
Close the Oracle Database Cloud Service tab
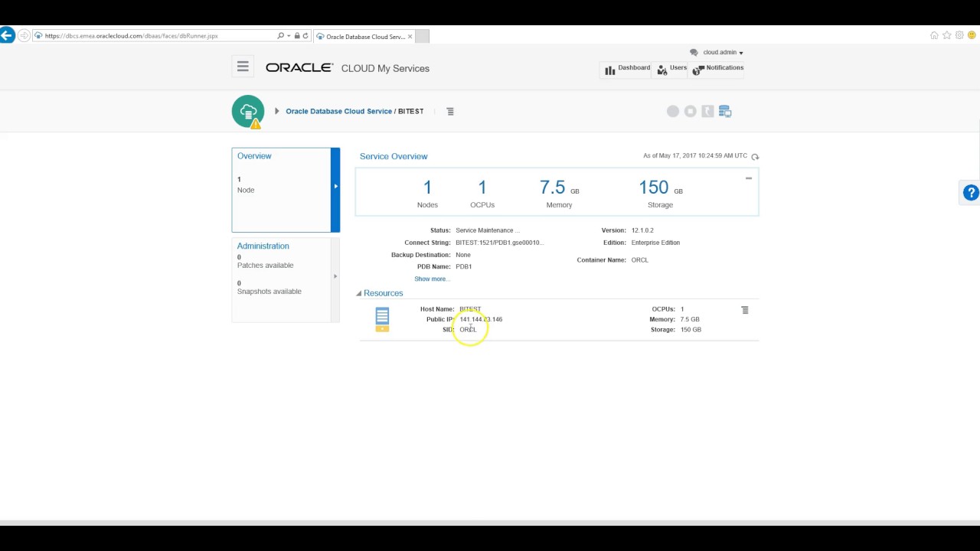[x=410, y=36]
